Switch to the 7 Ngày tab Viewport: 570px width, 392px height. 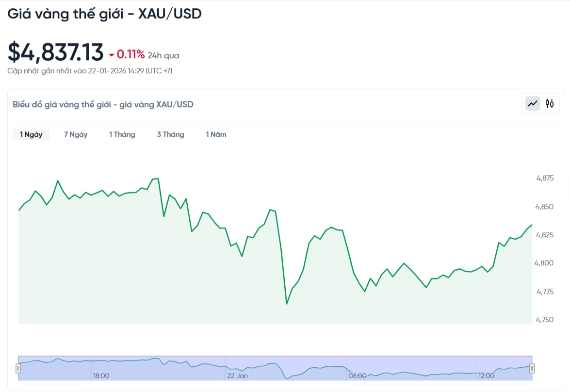pyautogui.click(x=75, y=134)
